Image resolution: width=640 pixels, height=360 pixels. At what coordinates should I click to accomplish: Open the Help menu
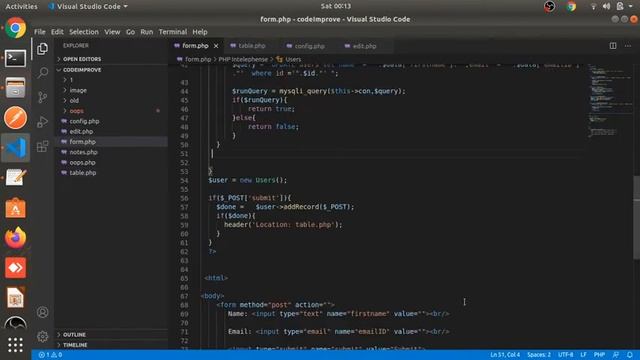click(x=200, y=32)
